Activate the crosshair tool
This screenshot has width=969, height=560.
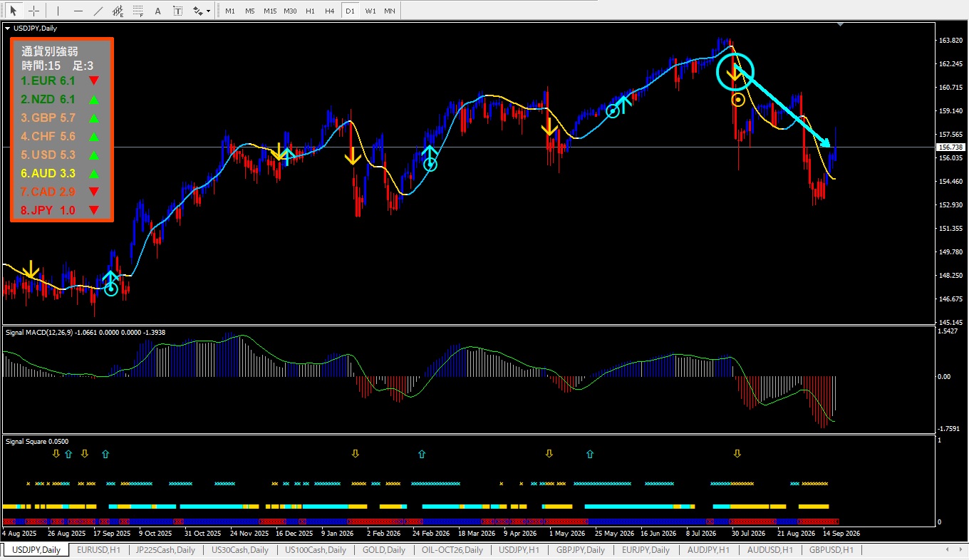[33, 11]
